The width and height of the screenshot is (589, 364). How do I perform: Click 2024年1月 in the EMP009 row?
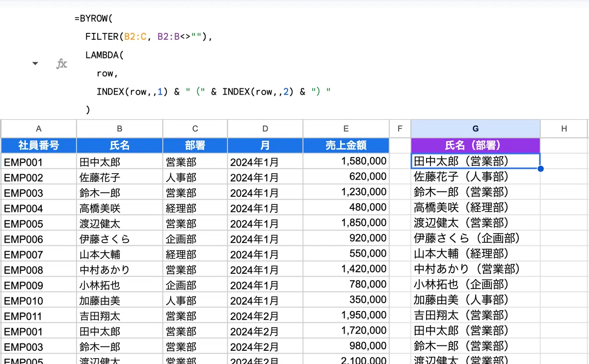coord(265,285)
